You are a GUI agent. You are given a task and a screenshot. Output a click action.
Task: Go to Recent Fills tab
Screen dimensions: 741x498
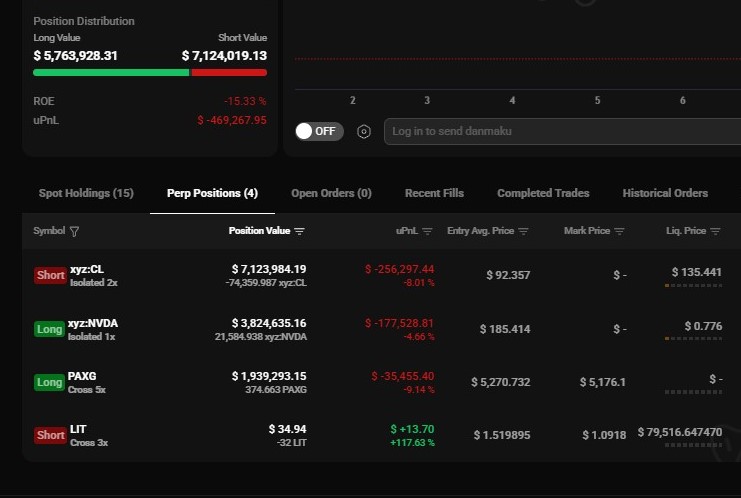[434, 193]
